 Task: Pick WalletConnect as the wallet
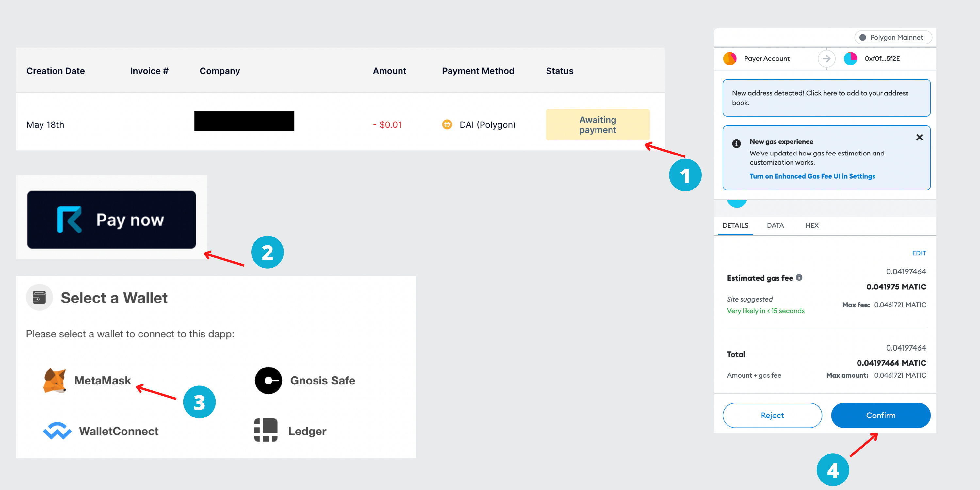coord(101,431)
